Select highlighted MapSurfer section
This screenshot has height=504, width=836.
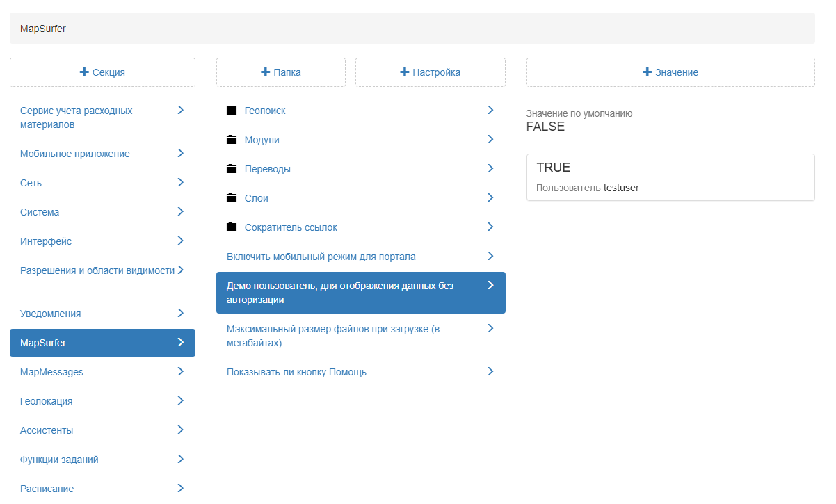102,343
